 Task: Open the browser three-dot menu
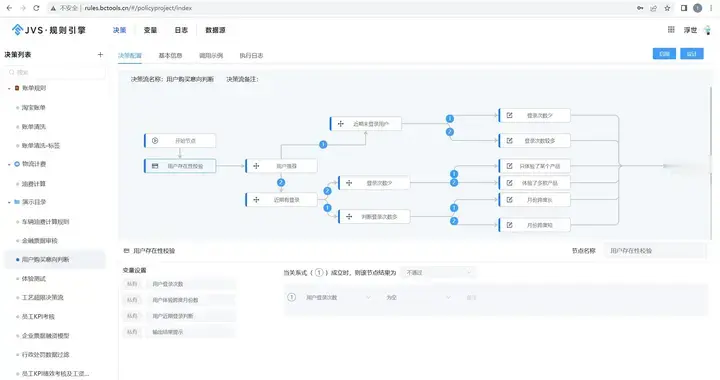point(711,8)
